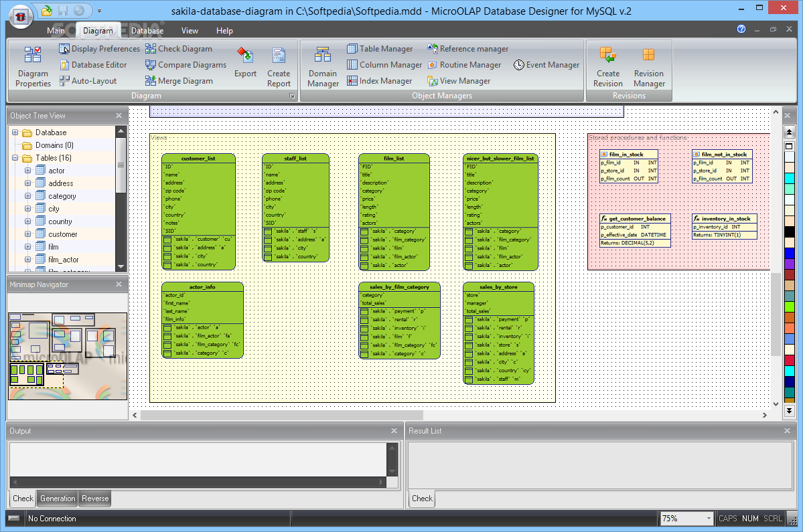Open the Routine Manager
Screen dimensions: 803x532
point(465,65)
